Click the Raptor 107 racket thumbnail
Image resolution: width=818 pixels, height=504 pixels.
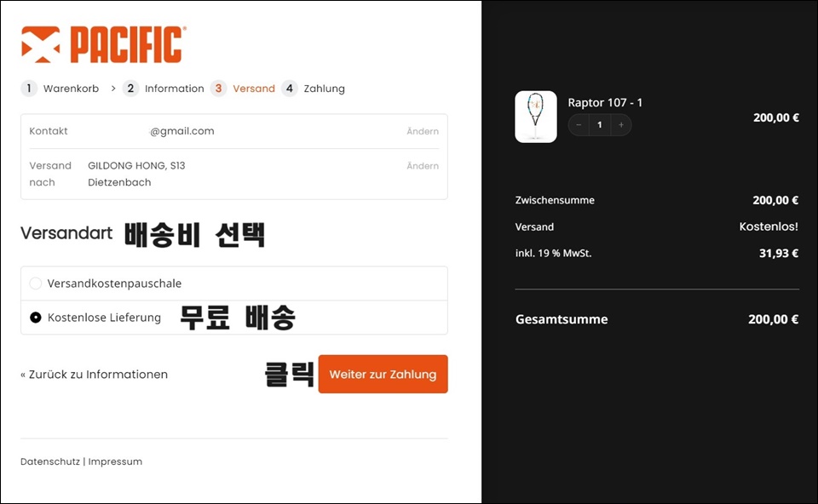point(536,117)
